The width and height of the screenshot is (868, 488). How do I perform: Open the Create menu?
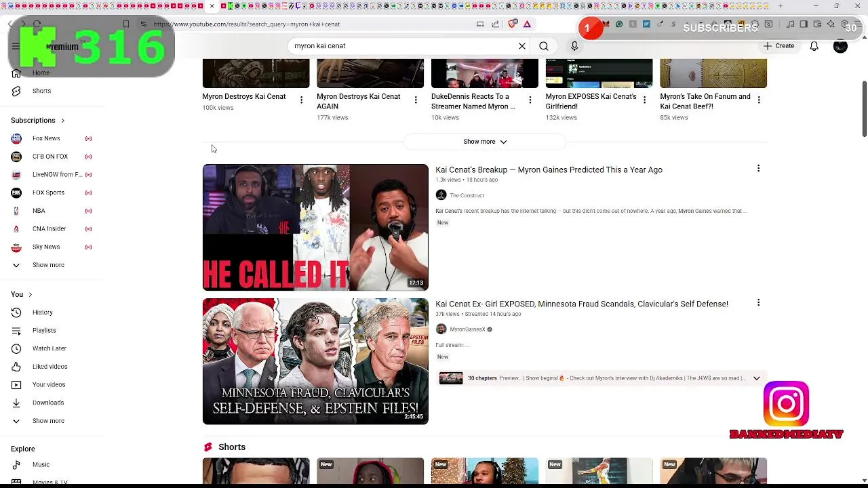click(778, 46)
